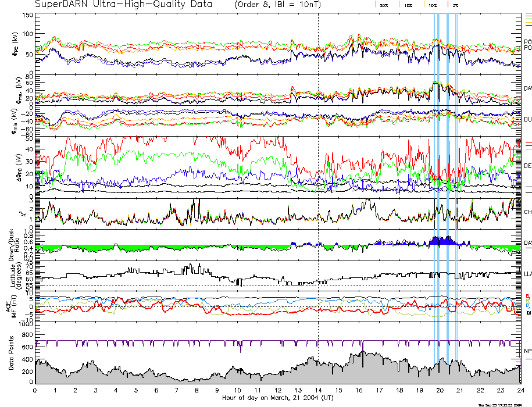The width and height of the screenshot is (532, 407).
Task: Click the 'LL' label right of the Latitude panel
Action: [x=527, y=274]
